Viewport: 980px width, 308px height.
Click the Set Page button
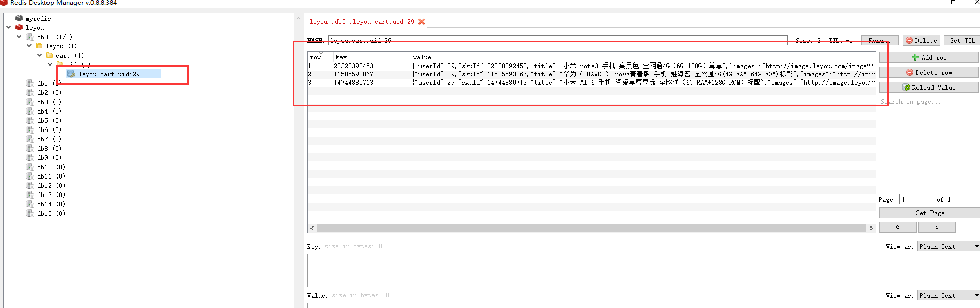[929, 213]
